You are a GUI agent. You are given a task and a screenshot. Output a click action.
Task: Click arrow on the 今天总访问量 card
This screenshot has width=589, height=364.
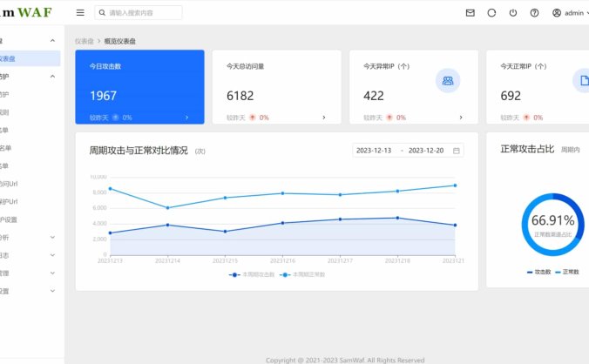(x=324, y=118)
